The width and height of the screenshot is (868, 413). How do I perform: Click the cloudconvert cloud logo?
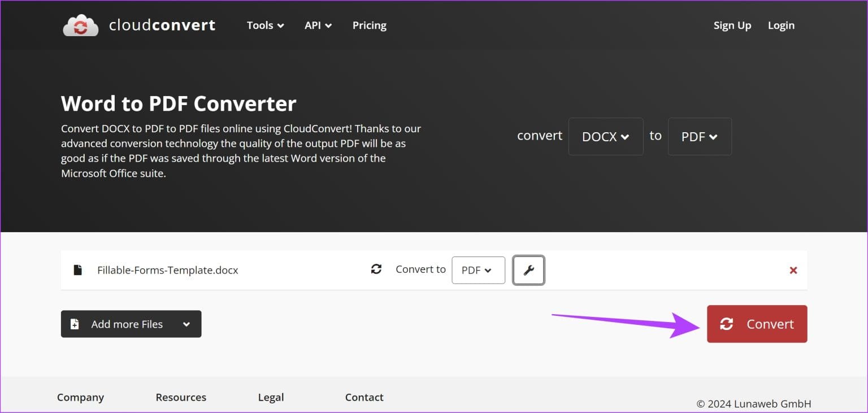tap(81, 24)
